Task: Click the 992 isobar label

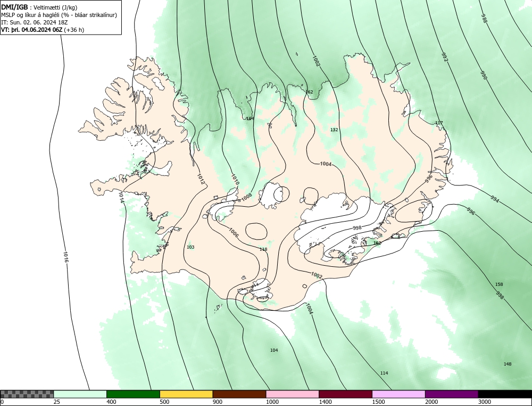Action: [445, 57]
